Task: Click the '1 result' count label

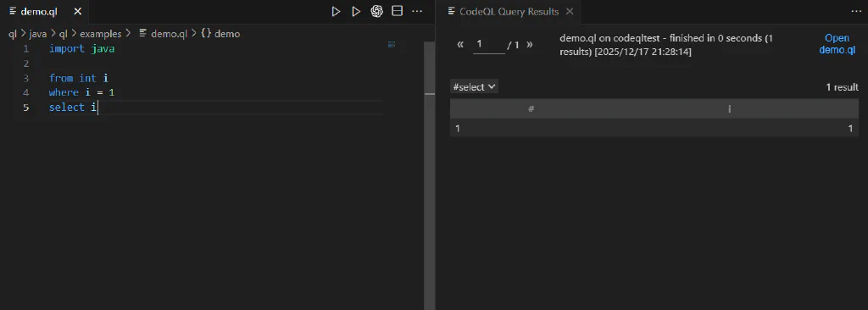Action: [842, 87]
